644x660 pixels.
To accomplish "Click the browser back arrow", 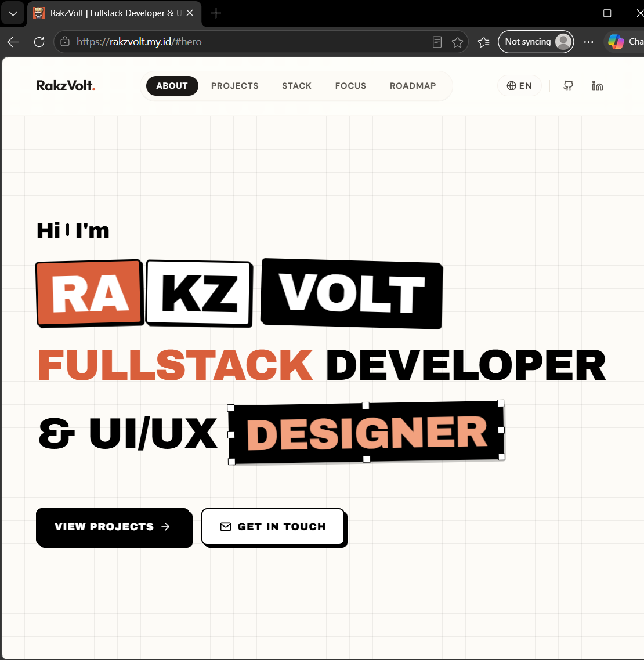I will (13, 42).
